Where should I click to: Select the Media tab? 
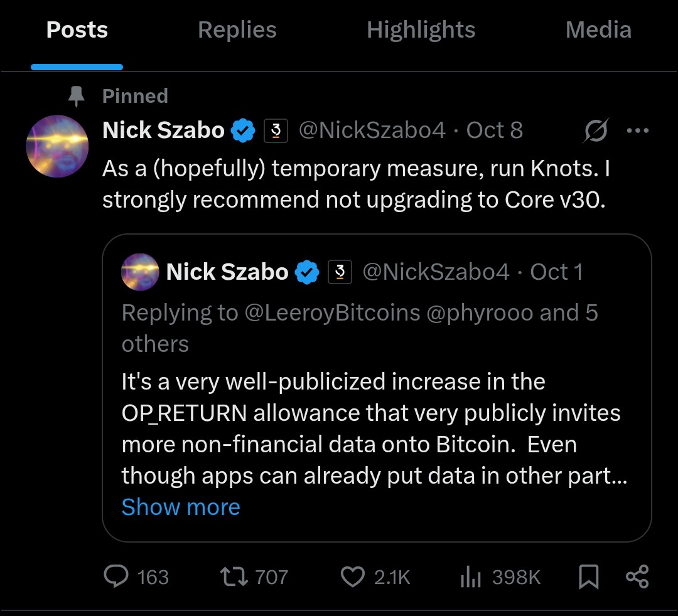tap(598, 30)
